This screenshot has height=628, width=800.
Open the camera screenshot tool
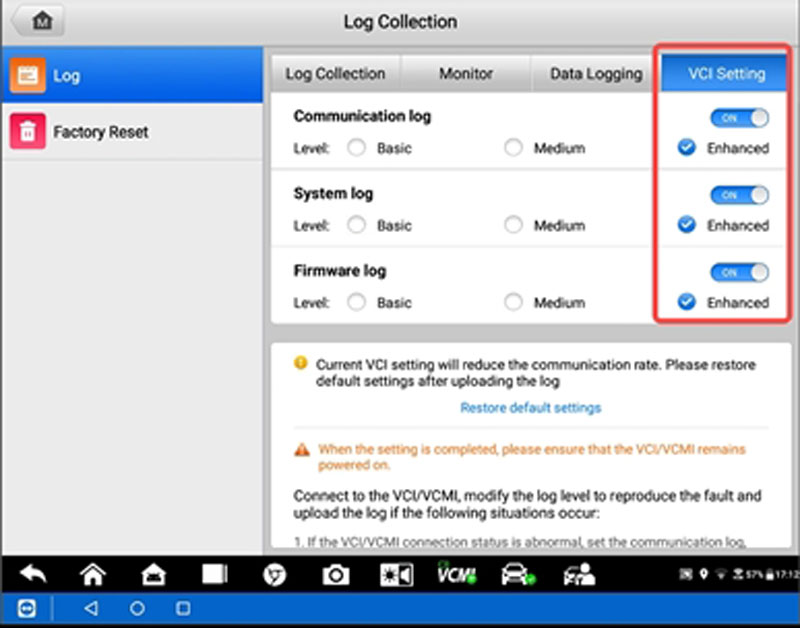(x=336, y=575)
